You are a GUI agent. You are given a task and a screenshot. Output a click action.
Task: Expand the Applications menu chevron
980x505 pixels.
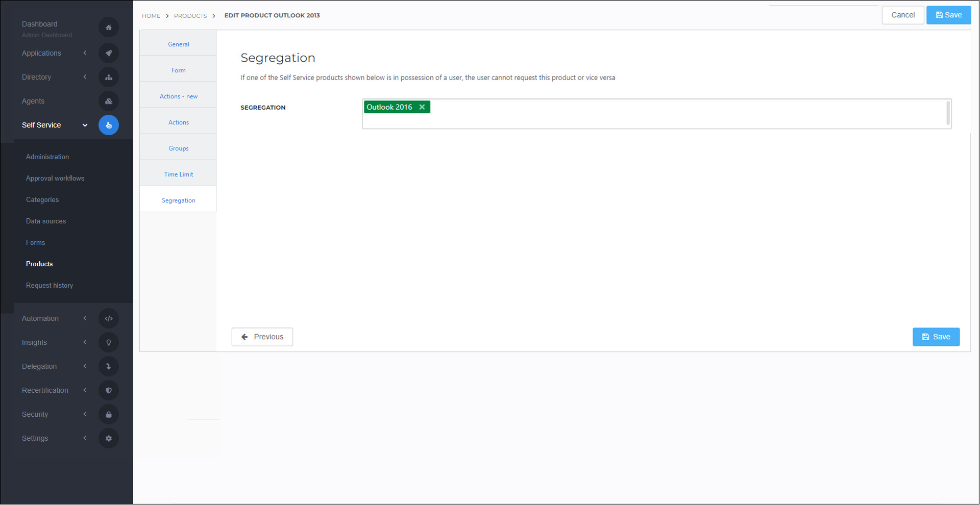[85, 53]
